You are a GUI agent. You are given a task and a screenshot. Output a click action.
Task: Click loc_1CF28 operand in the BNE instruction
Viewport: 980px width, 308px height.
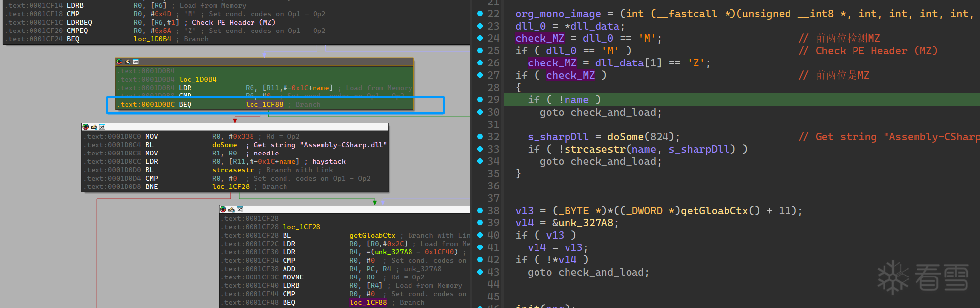tap(231, 186)
